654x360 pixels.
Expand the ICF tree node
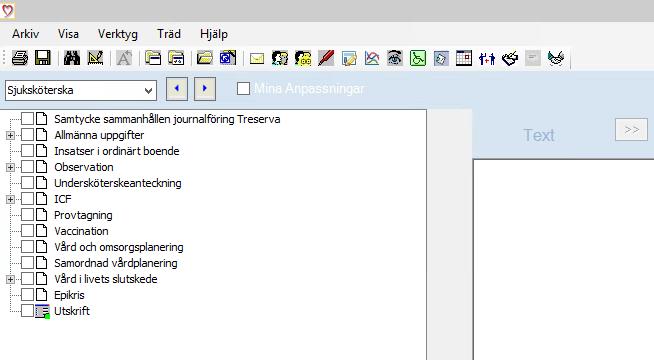10,199
